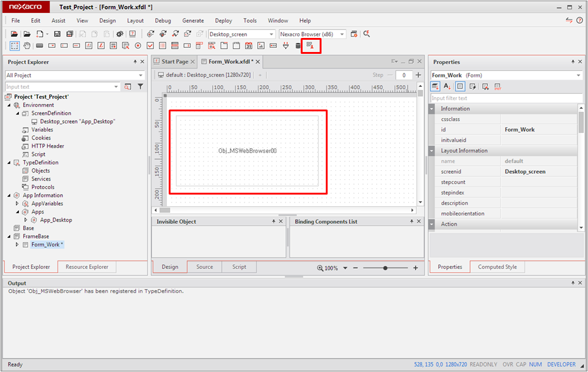The image size is (588, 372).
Task: Open the Generate menu
Action: [193, 21]
